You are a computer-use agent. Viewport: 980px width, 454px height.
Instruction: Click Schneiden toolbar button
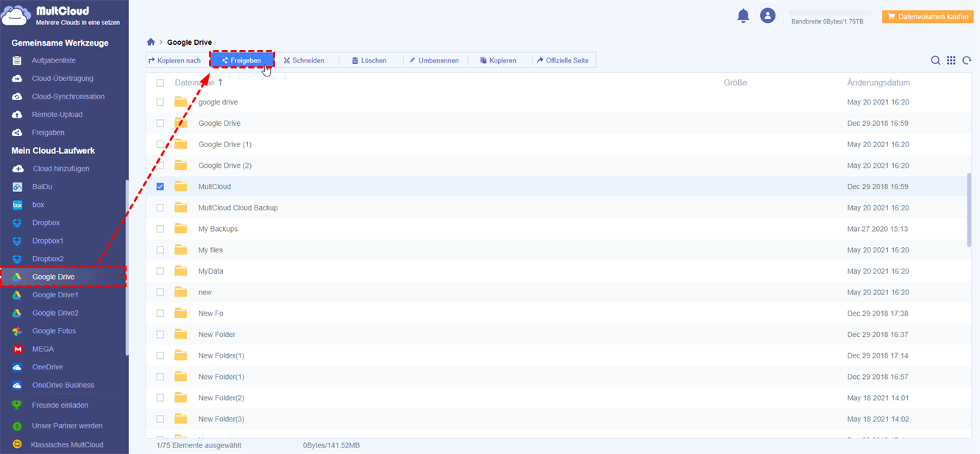tap(304, 60)
